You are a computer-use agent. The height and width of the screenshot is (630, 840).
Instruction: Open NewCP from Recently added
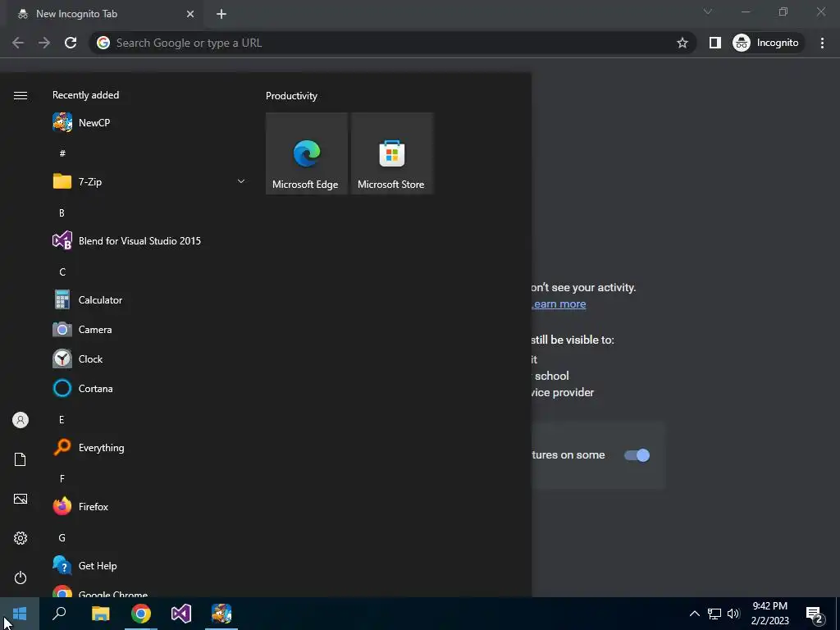pos(149,123)
